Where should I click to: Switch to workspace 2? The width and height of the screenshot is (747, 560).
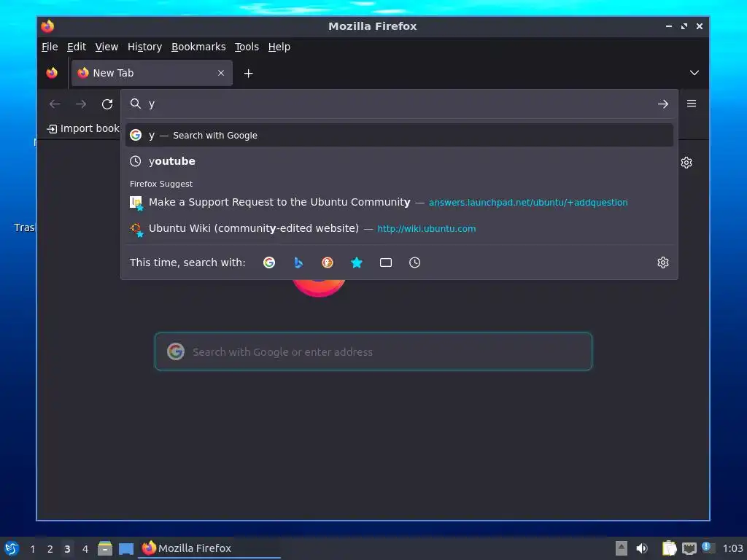coord(50,549)
